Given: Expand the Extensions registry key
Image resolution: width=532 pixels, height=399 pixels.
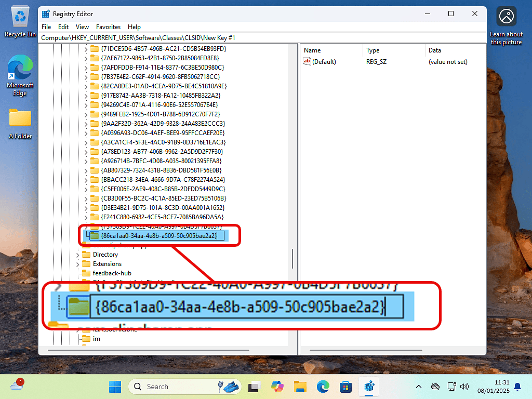Looking at the screenshot, I should pyautogui.click(x=78, y=264).
